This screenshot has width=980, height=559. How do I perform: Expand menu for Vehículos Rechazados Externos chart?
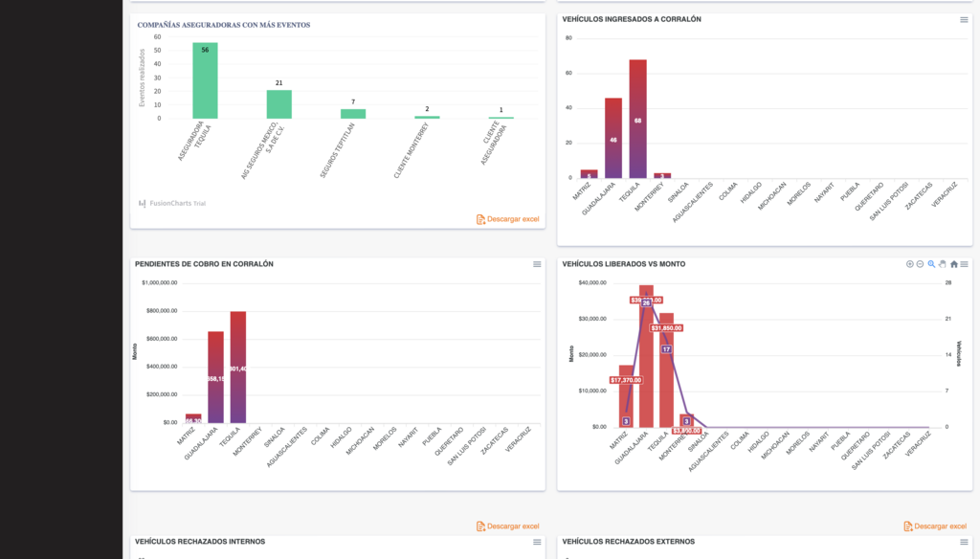point(964,542)
